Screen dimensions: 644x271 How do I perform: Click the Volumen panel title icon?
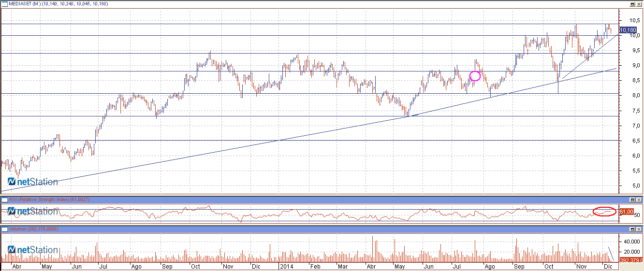(4, 228)
